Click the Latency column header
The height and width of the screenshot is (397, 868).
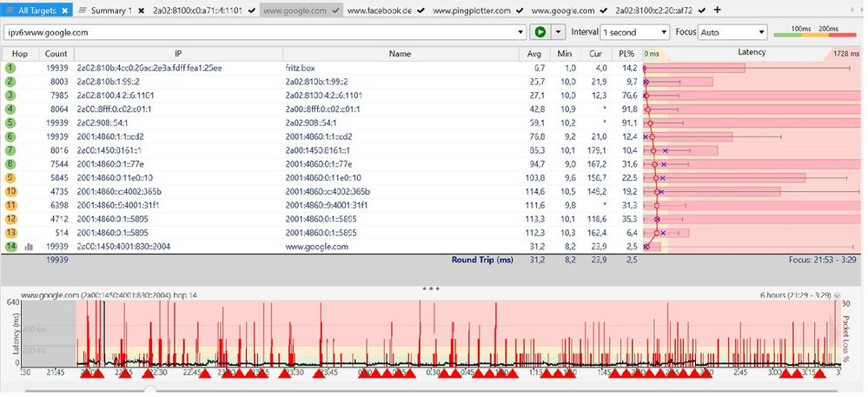[x=752, y=52]
